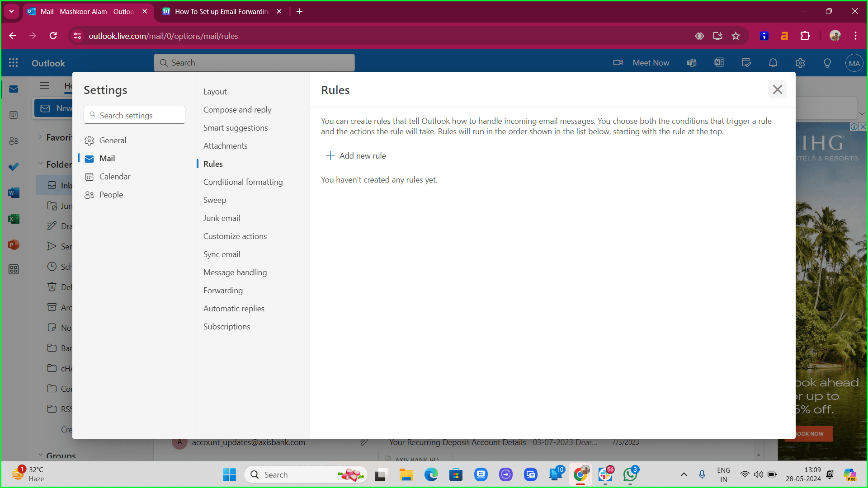
Task: Open My Day notes icon
Action: coord(746,63)
